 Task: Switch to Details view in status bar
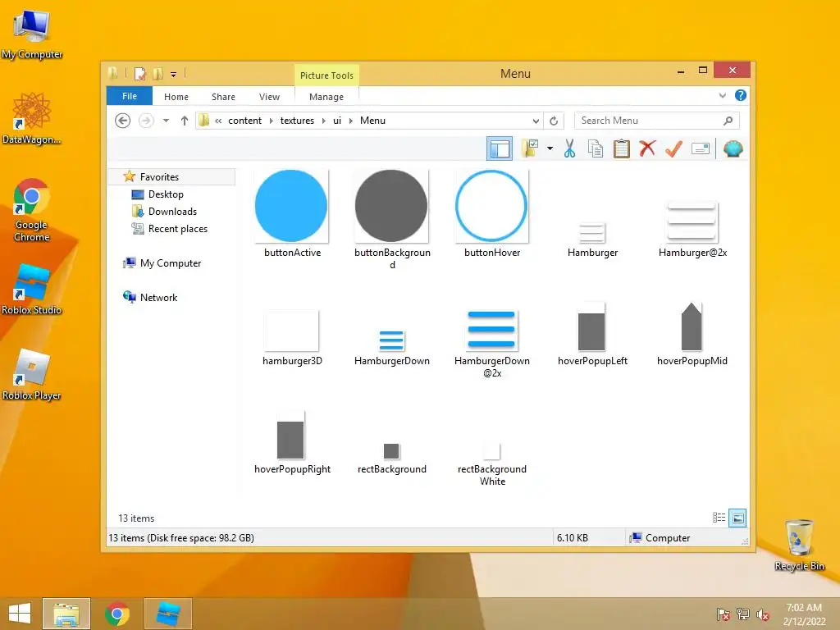[719, 518]
